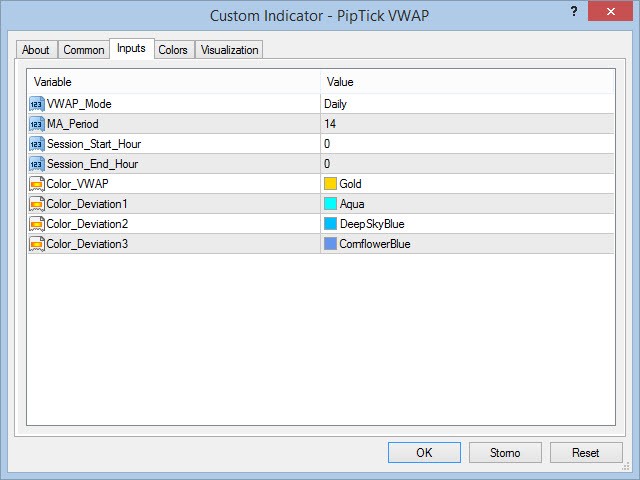This screenshot has height=480, width=640.
Task: Switch to the Common tab
Action: 84,50
